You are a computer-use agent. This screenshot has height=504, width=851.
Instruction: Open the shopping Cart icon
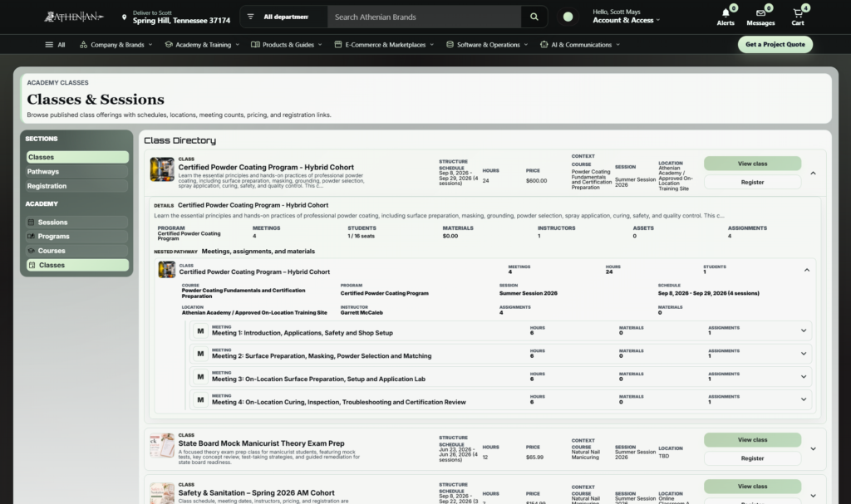[797, 13]
